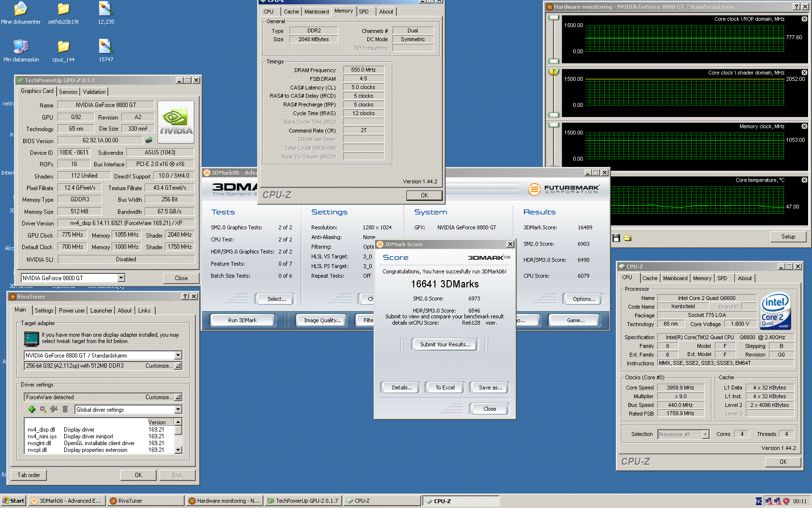812x508 pixels.
Task: Click the NVIDIA logo in GPU-Z
Action: click(x=176, y=122)
